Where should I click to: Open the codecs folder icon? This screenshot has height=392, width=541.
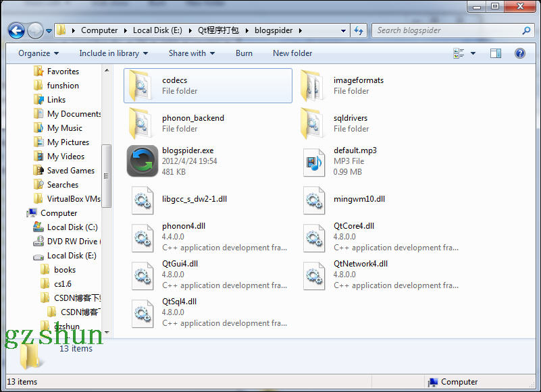pyautogui.click(x=143, y=86)
